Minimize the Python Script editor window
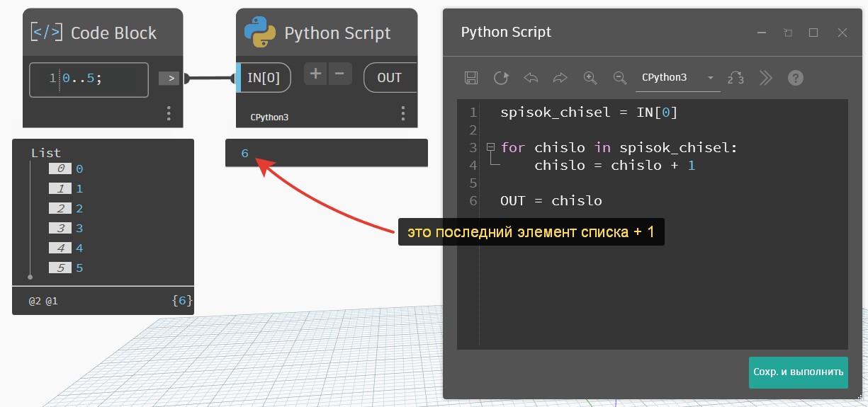Image resolution: width=868 pixels, height=407 pixels. pos(762,33)
